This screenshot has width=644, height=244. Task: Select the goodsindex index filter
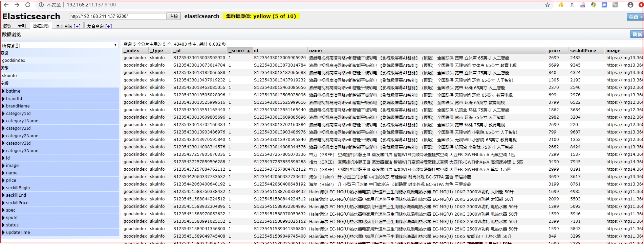coord(14,60)
